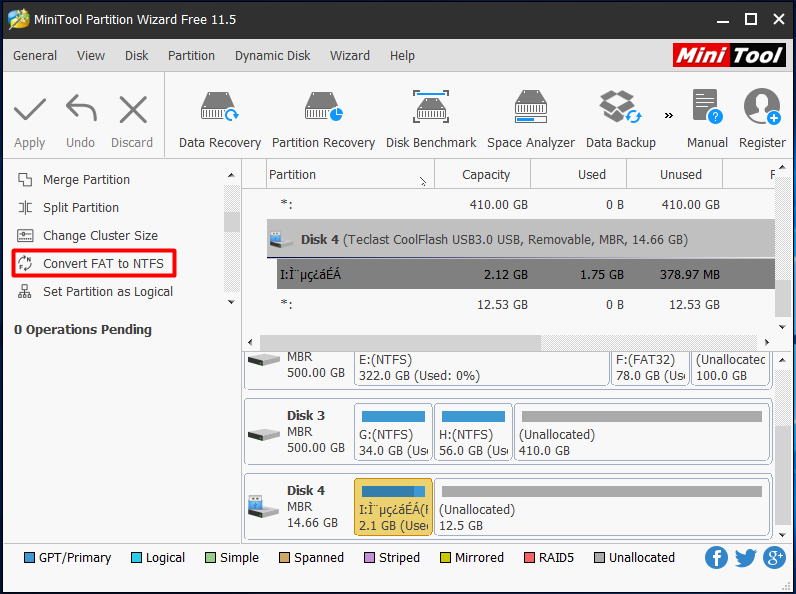The image size is (796, 594).
Task: Click the Discard X icon
Action: pyautogui.click(x=133, y=109)
